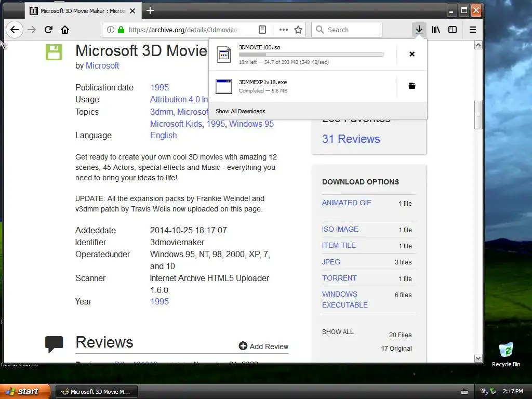Screen dimensions: 532x399
Task: Expand ITEM TILE download option
Action: pos(339,246)
